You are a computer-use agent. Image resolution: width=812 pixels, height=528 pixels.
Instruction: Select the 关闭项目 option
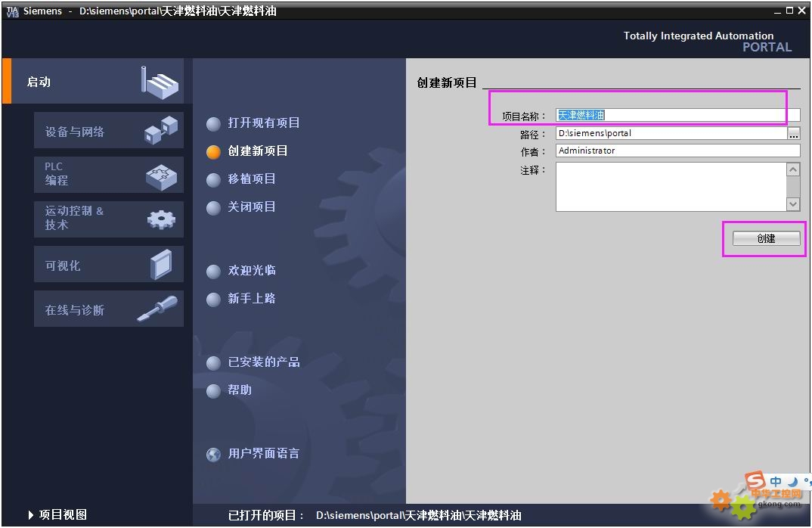point(241,207)
